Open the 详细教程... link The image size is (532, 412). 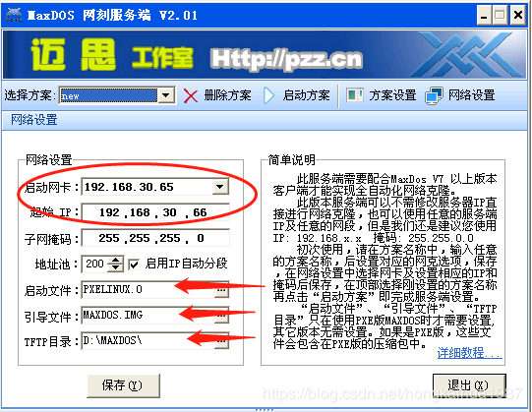[470, 353]
